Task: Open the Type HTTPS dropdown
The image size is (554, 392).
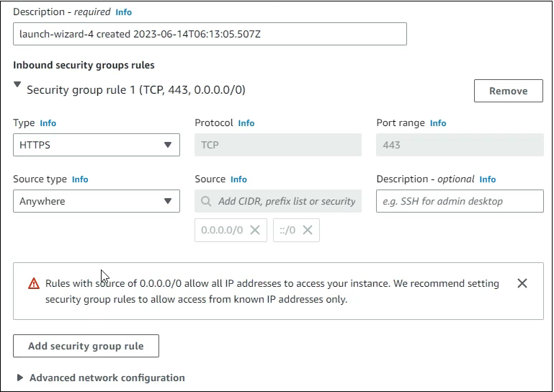Action: pyautogui.click(x=96, y=145)
